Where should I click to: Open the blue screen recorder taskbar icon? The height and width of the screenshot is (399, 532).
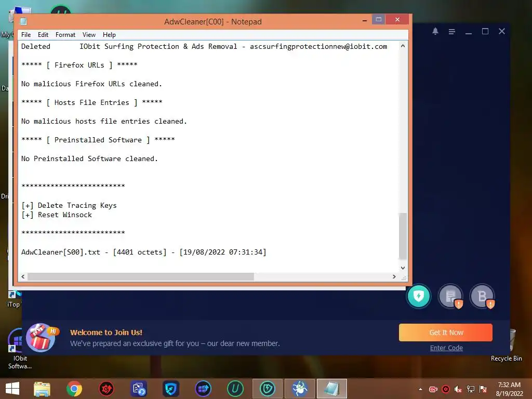pos(139,389)
